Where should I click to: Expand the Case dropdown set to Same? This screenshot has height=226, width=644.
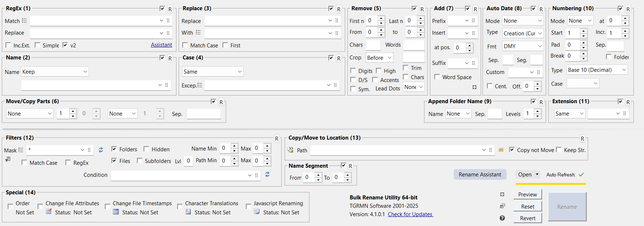(213, 72)
